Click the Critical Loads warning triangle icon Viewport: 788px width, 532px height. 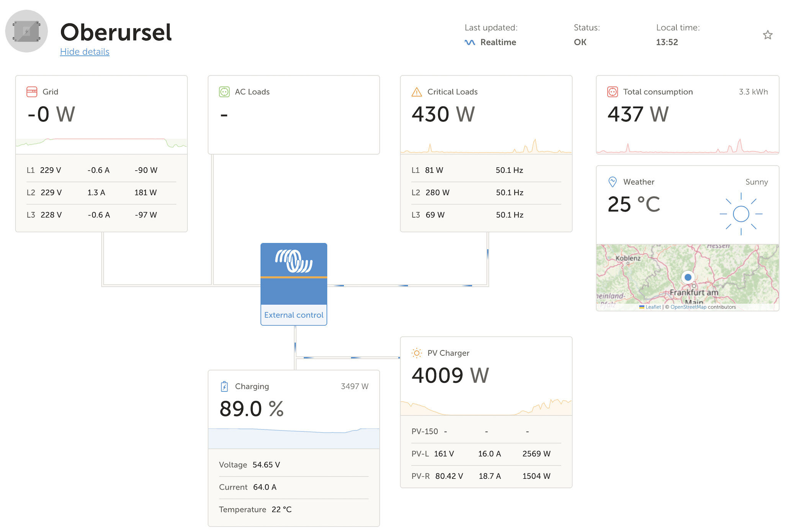point(417,92)
